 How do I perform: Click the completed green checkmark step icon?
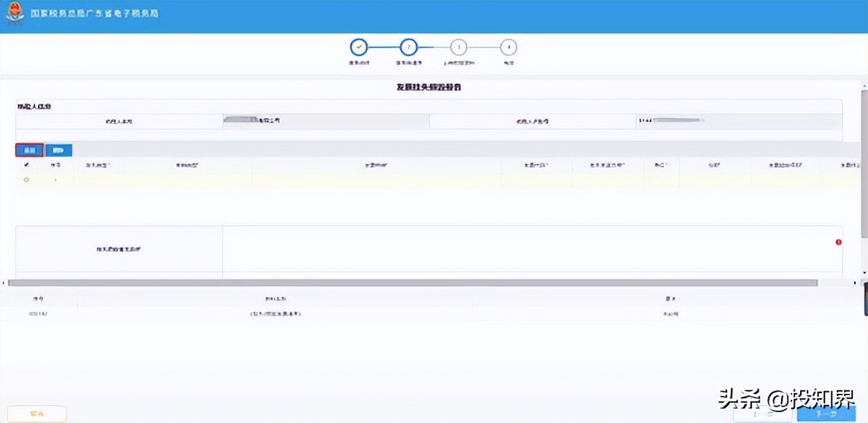[359, 47]
